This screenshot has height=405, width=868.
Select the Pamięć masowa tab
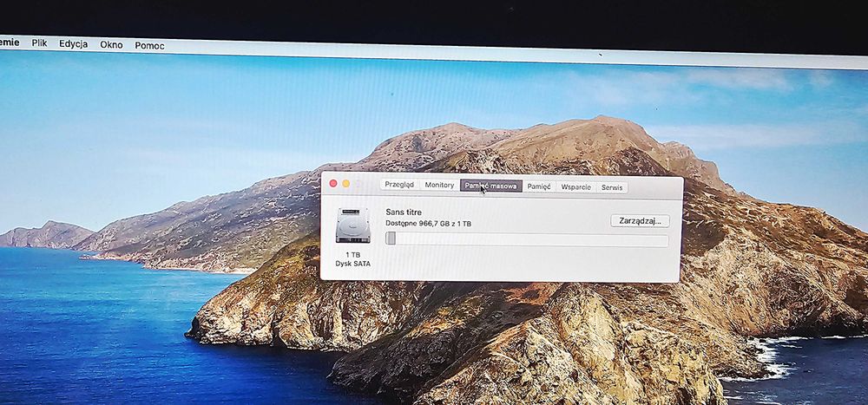click(x=491, y=186)
